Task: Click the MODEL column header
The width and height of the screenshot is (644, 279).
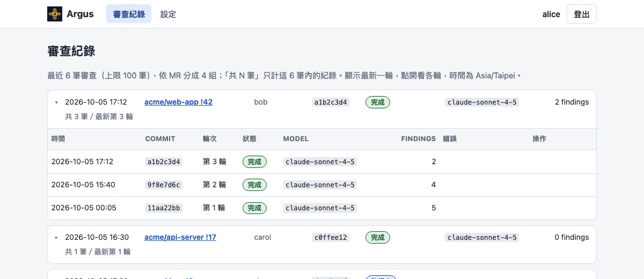Action: [x=296, y=138]
